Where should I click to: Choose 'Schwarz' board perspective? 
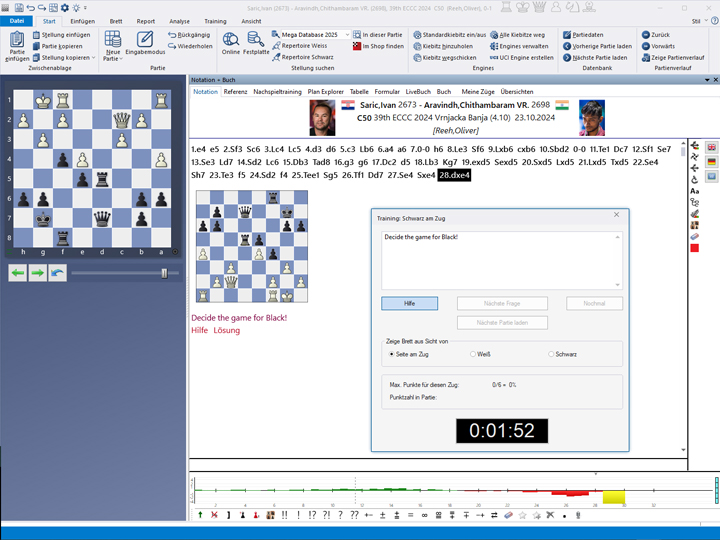pos(551,354)
